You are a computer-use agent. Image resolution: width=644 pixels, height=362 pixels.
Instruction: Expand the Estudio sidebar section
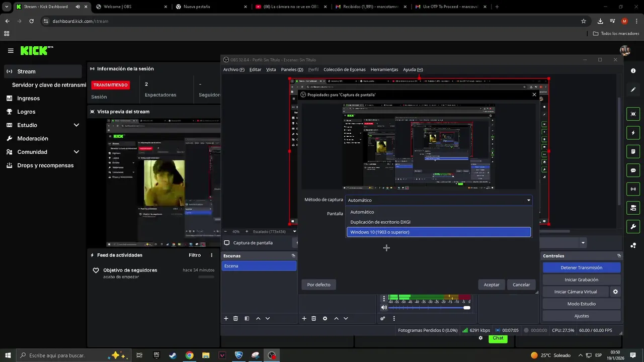tap(76, 125)
